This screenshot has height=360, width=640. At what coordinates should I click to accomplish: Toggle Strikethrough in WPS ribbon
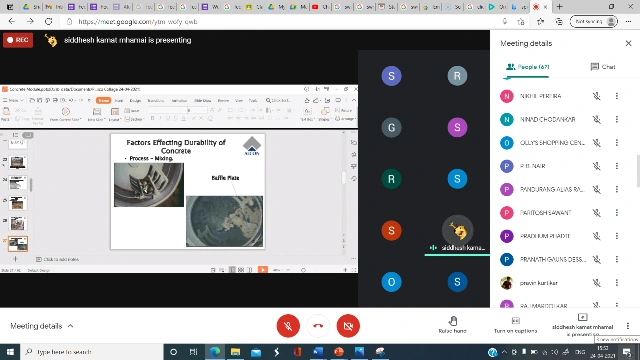point(176,118)
